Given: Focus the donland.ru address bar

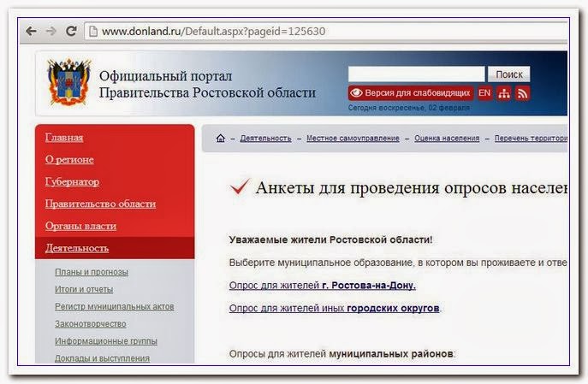Looking at the screenshot, I should point(326,31).
